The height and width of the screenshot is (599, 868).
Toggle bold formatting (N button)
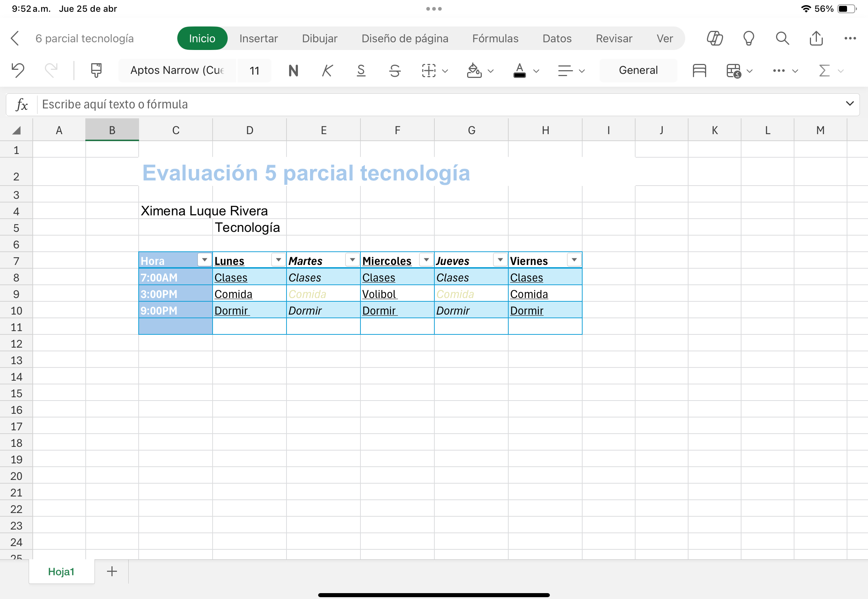pos(294,70)
